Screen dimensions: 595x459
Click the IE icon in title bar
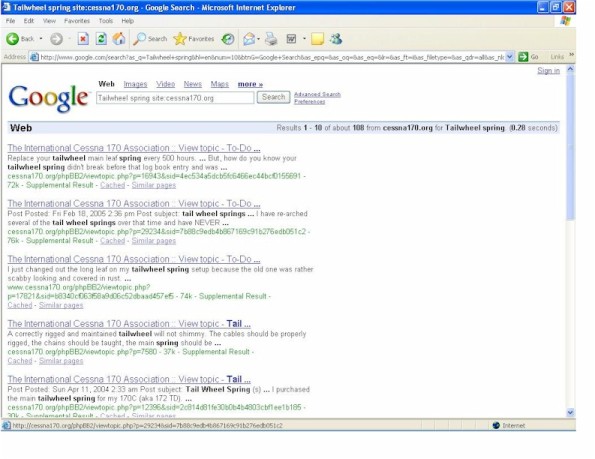tap(6, 7)
